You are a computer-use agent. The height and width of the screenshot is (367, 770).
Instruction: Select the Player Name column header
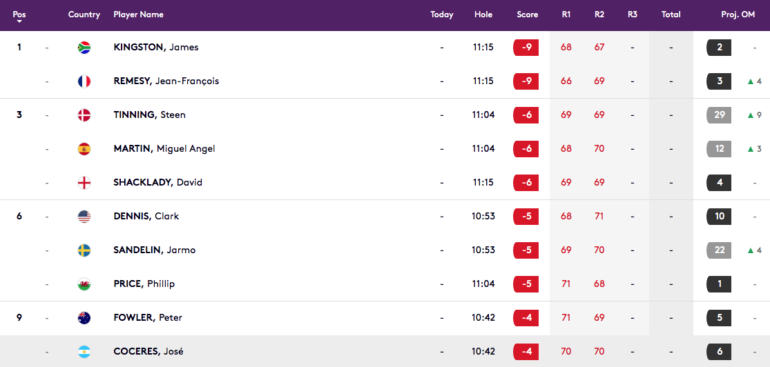138,15
